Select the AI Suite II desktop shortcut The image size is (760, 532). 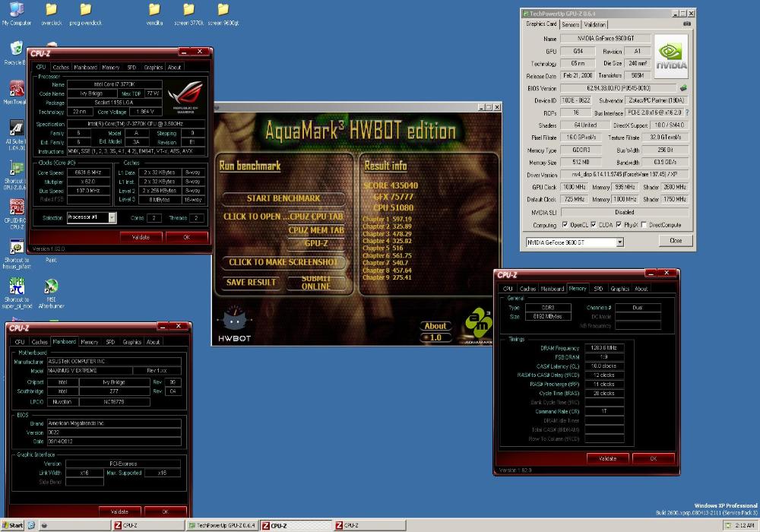tap(15, 136)
